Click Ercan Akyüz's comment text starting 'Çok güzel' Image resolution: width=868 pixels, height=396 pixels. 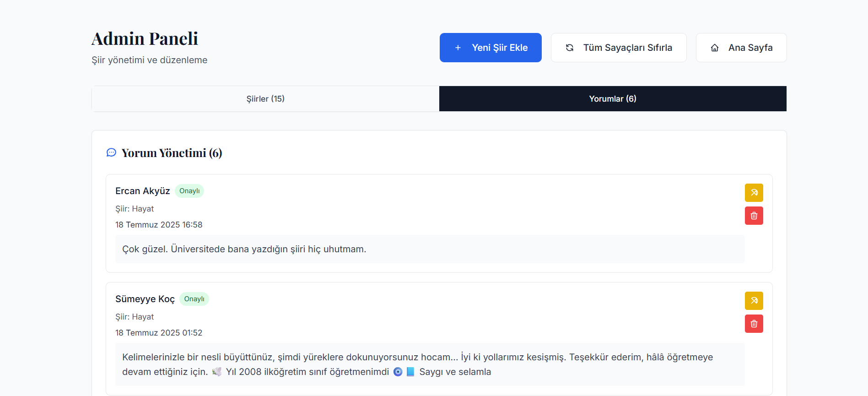pos(244,249)
